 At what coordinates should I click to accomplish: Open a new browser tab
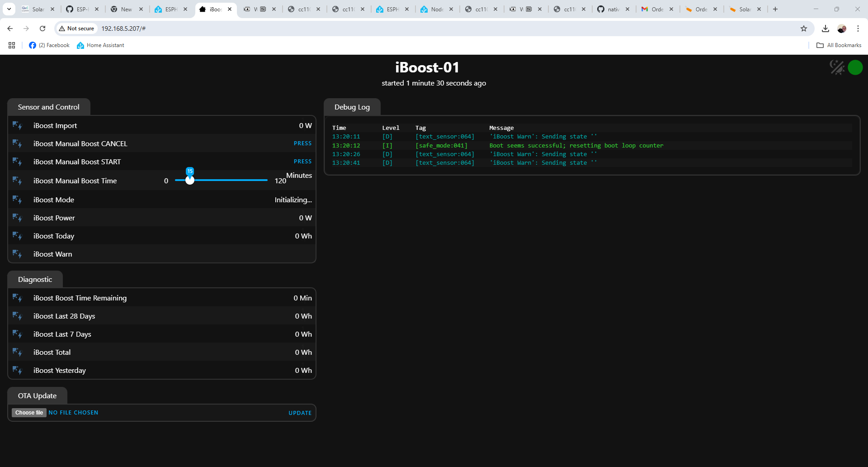775,9
